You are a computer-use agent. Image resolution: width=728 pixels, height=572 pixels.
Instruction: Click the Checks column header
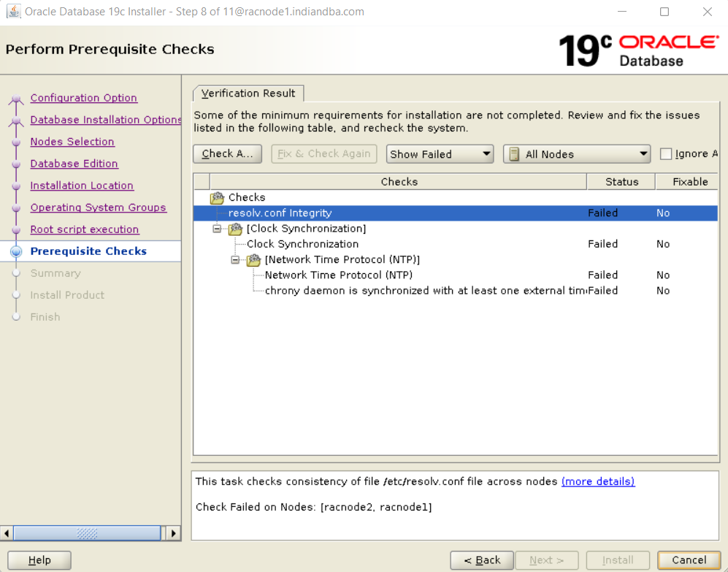[x=399, y=182]
